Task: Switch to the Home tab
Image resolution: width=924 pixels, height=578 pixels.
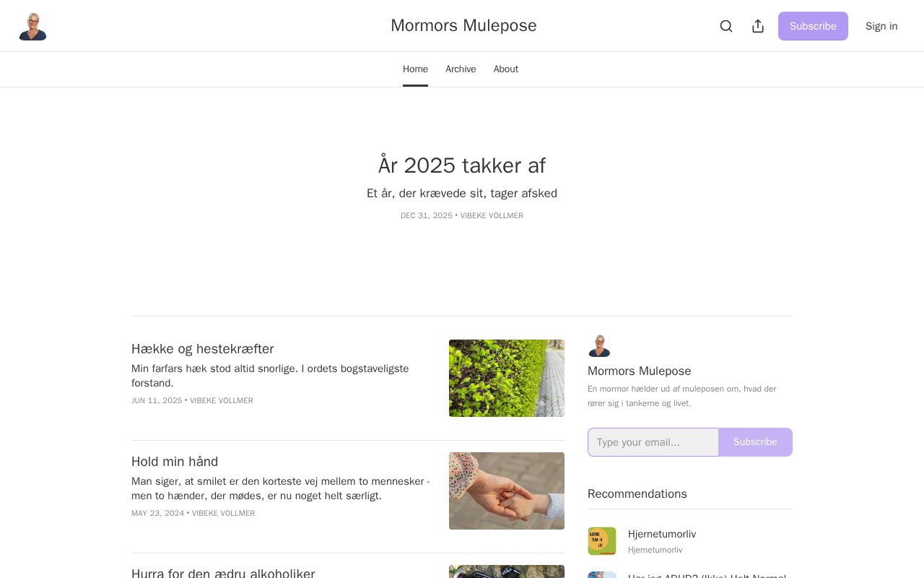Action: coord(415,69)
